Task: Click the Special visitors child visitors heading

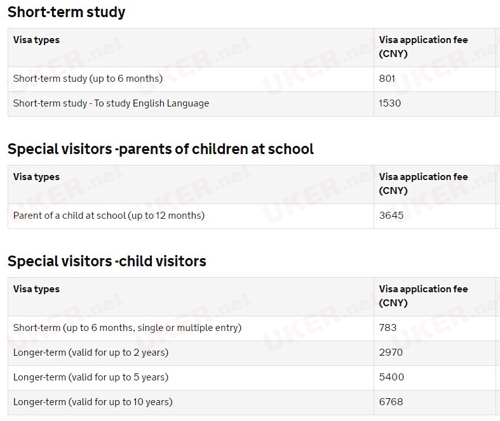Action: pyautogui.click(x=107, y=261)
